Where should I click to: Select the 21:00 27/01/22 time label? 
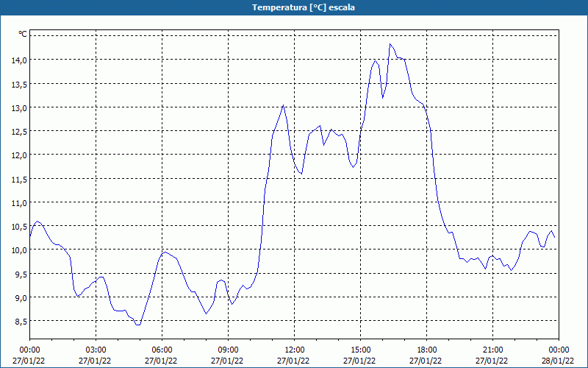click(x=492, y=355)
